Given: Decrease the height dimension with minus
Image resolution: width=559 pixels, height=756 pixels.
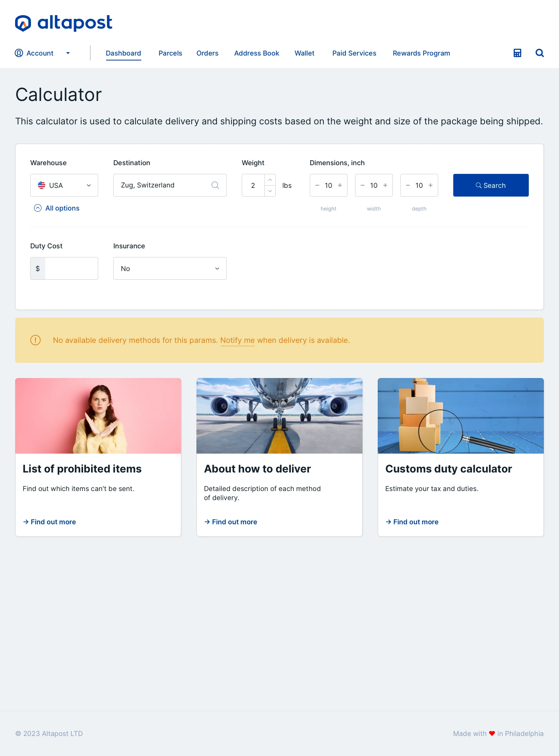Looking at the screenshot, I should [x=317, y=185].
